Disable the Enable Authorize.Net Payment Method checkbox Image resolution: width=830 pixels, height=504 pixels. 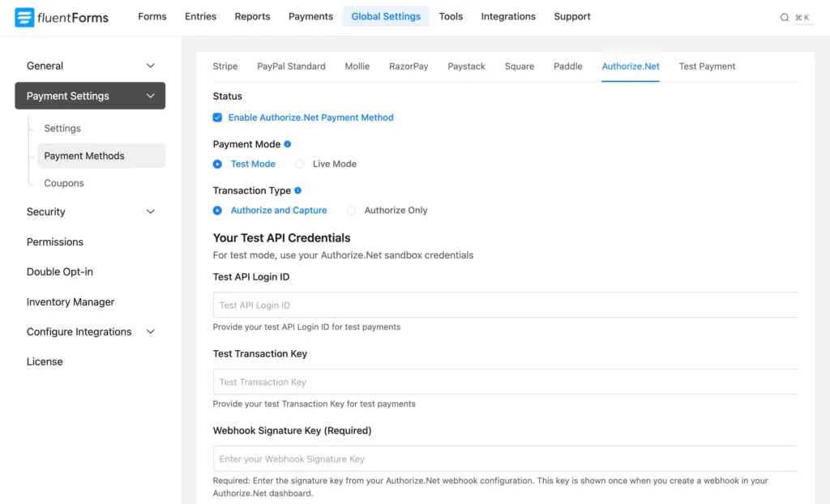click(x=217, y=117)
